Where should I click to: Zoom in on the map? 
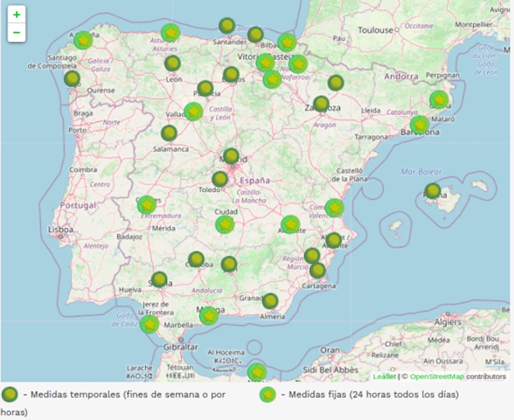(16, 15)
